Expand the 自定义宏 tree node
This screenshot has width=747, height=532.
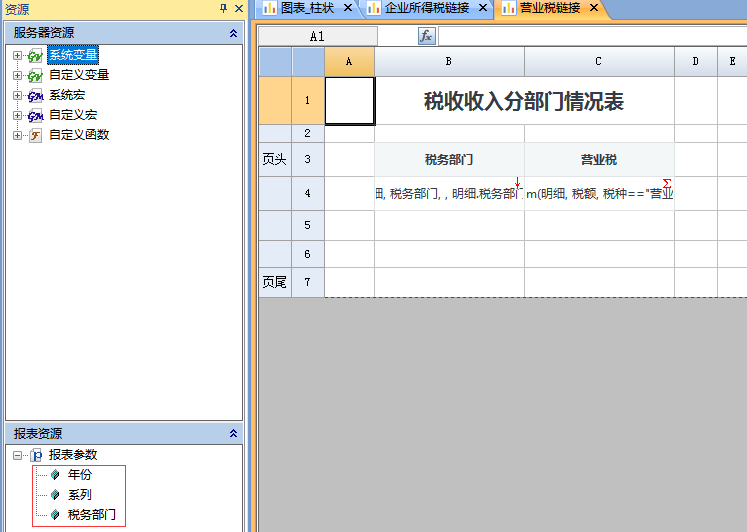point(17,115)
